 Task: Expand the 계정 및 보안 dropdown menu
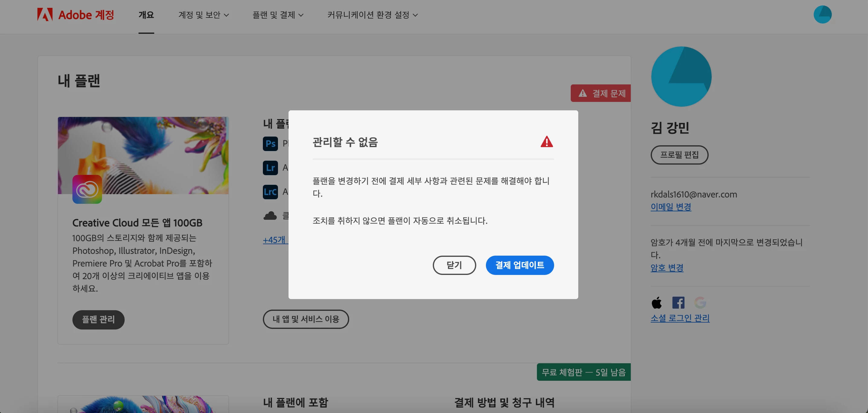coord(203,15)
